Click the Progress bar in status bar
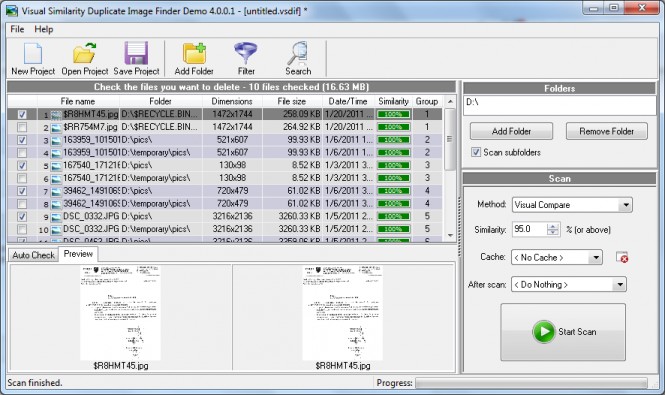The width and height of the screenshot is (665, 395). point(531,383)
